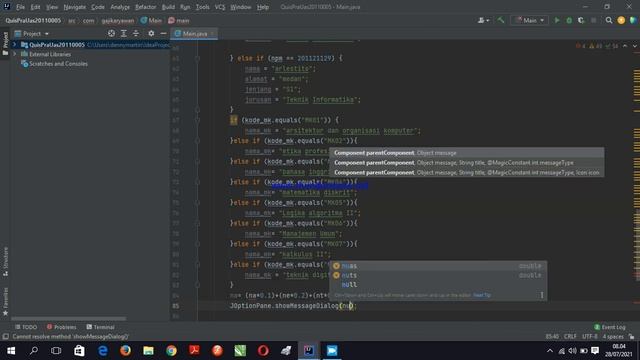Open the Event Log
The image size is (640, 360).
click(610, 327)
